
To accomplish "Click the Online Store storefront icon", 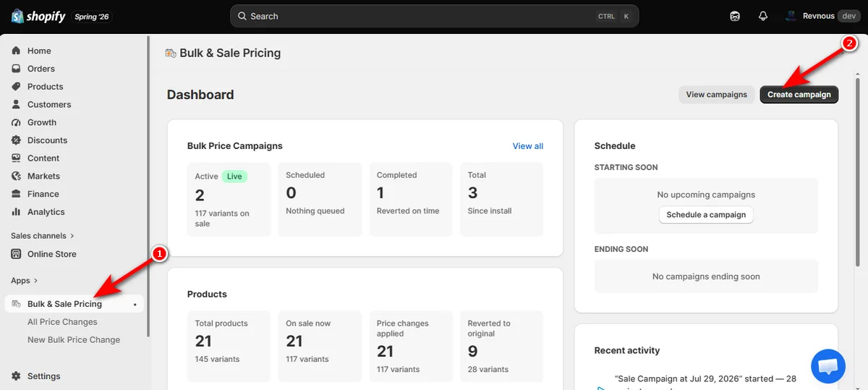I will click(16, 254).
